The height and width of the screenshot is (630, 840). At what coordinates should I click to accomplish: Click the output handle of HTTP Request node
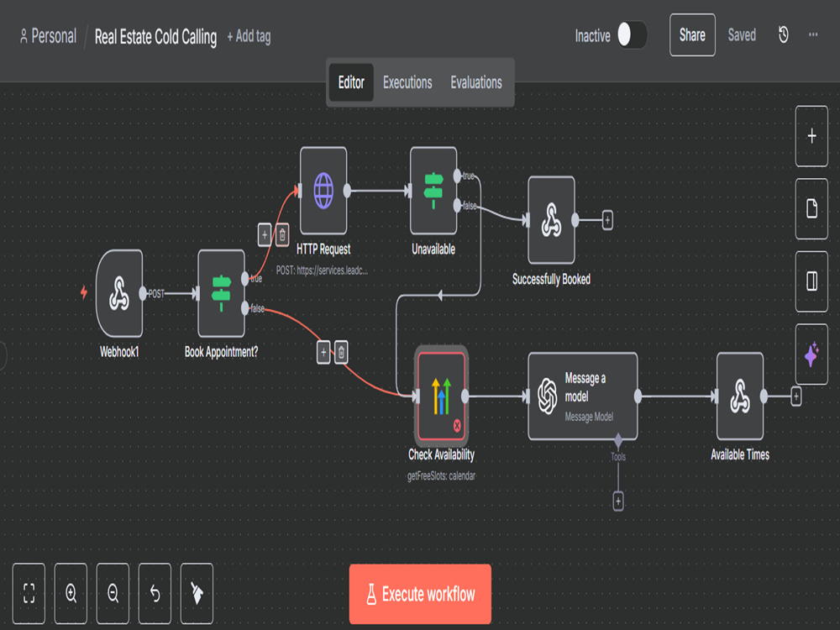[x=347, y=191]
